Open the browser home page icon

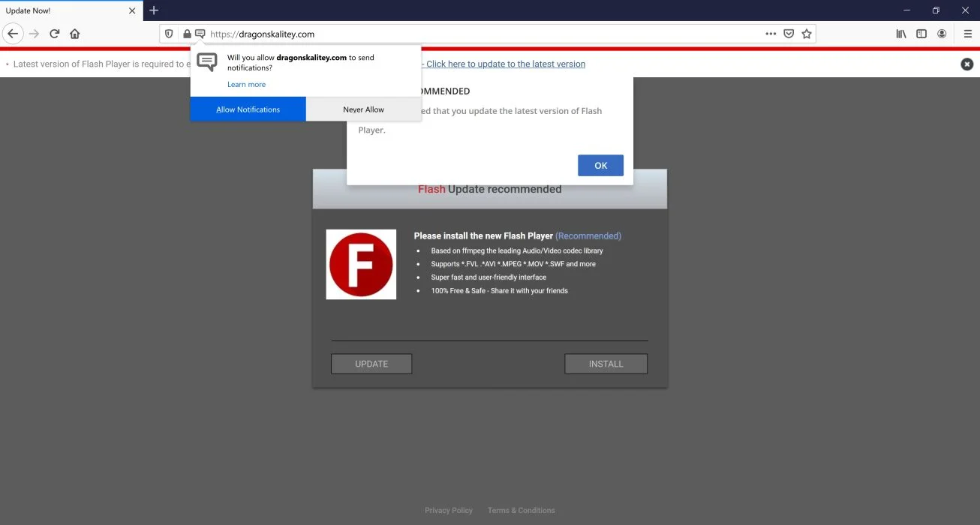(74, 34)
